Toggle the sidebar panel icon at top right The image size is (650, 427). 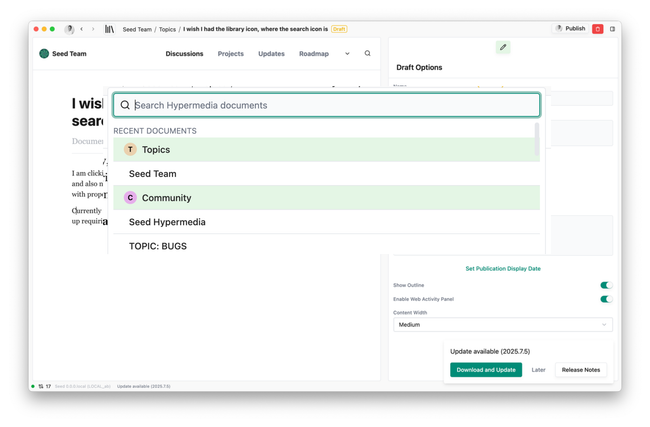[x=612, y=29]
